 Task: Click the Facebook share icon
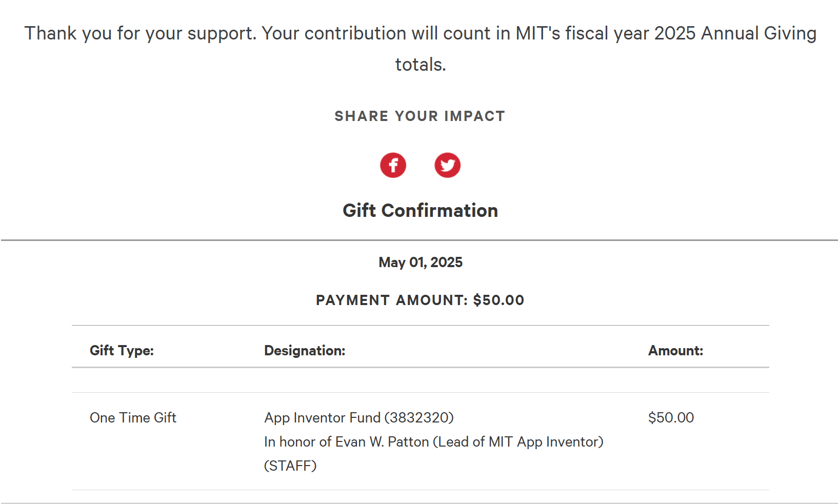pos(393,165)
